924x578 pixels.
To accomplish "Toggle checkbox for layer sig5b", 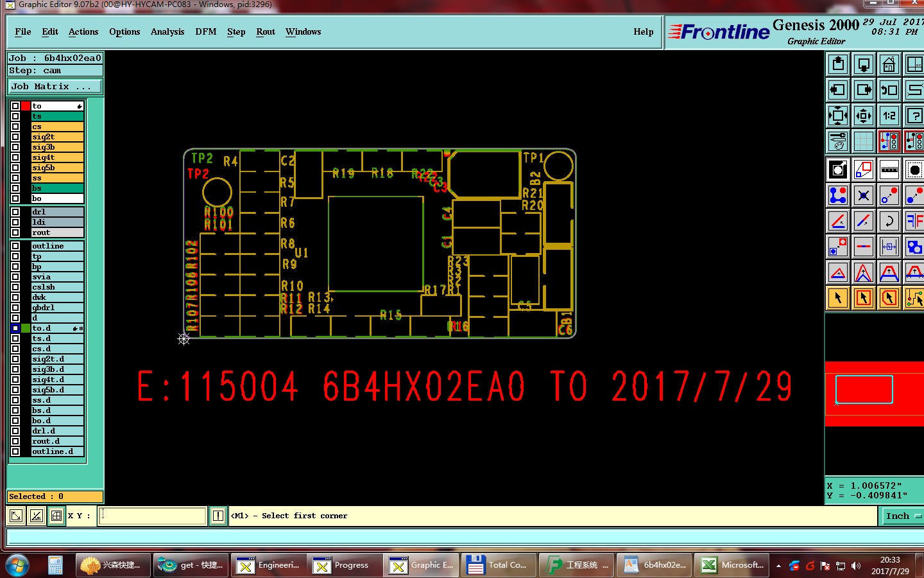I will point(15,168).
